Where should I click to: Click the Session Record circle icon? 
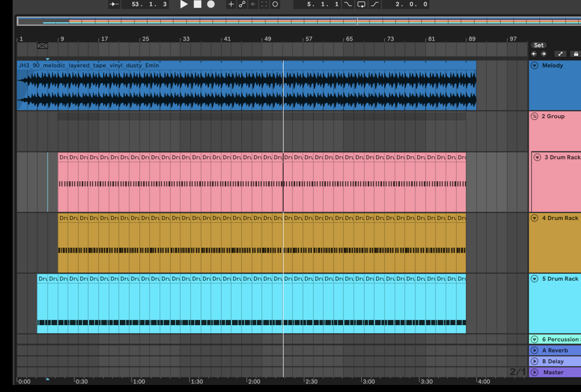[x=275, y=4]
